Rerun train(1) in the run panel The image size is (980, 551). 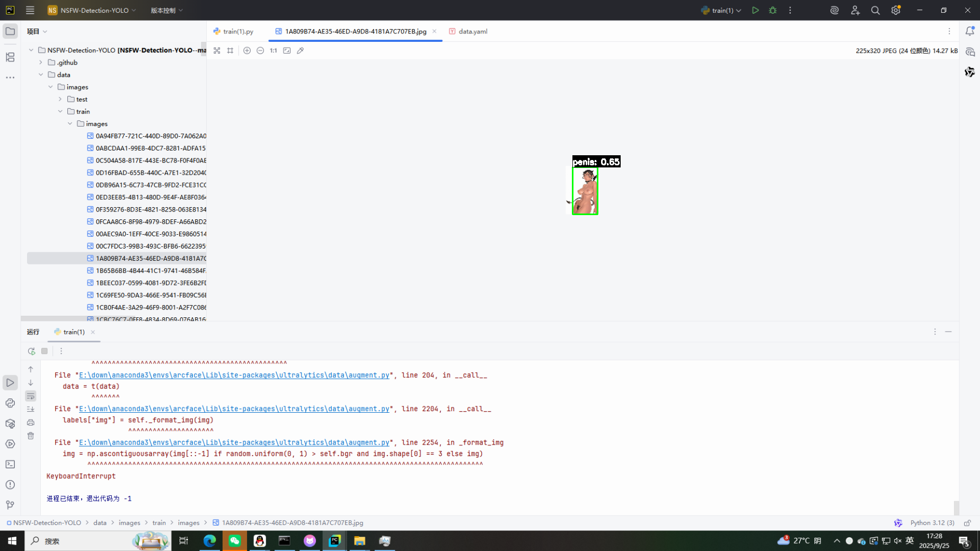pos(31,351)
